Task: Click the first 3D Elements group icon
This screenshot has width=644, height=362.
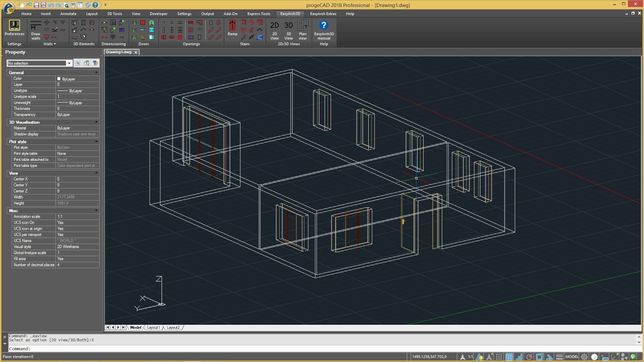Action: click(x=74, y=23)
